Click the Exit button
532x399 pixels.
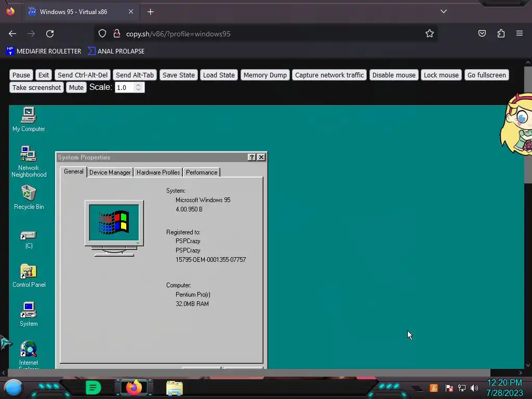tap(44, 75)
